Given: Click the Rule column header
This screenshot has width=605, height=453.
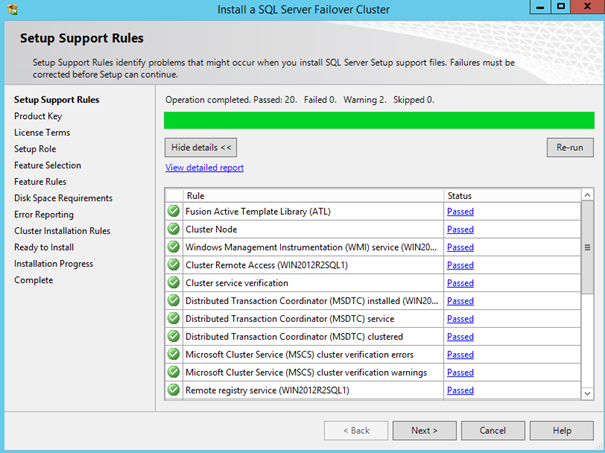Looking at the screenshot, I should [196, 196].
